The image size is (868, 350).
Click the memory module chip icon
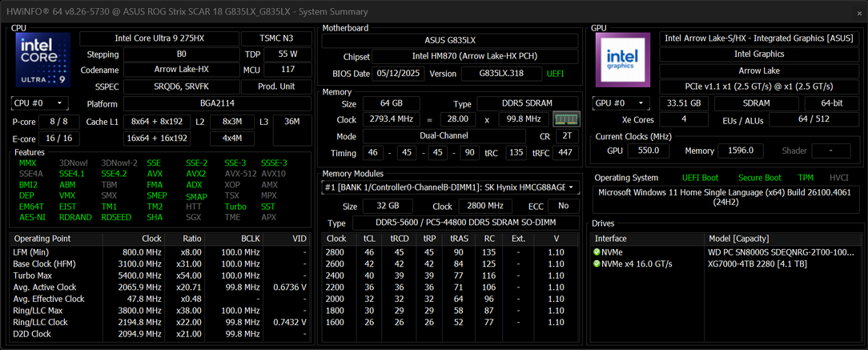[x=566, y=119]
